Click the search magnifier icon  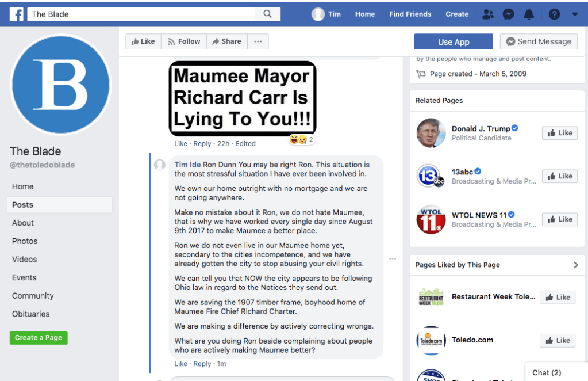pos(268,14)
